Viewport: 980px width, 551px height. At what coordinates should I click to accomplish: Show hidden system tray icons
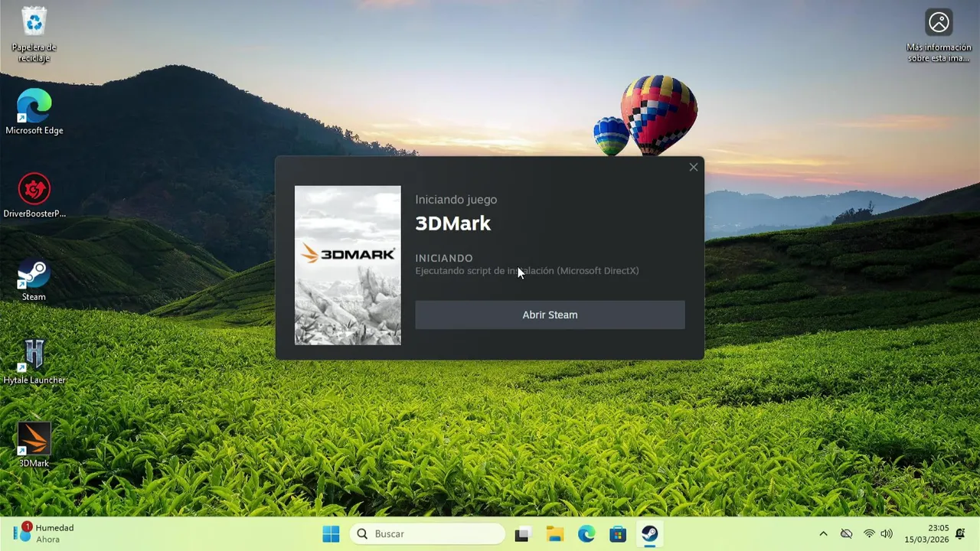[823, 533]
